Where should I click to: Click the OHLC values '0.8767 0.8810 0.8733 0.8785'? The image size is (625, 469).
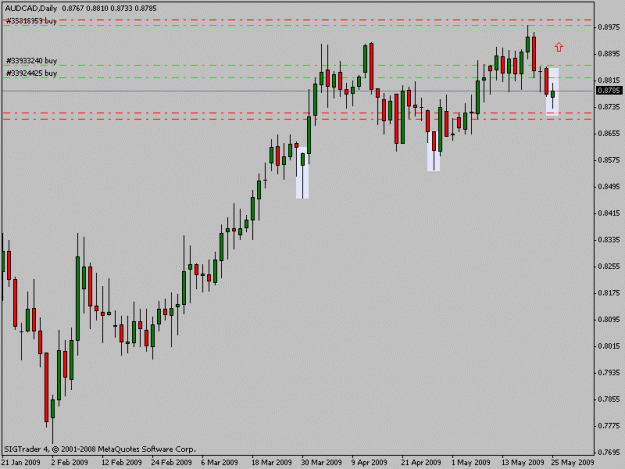pyautogui.click(x=109, y=8)
